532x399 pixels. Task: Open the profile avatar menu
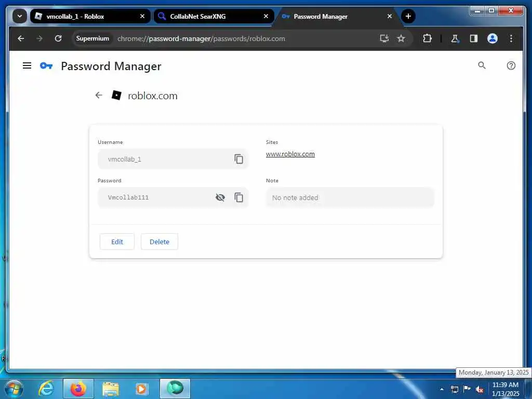(x=493, y=38)
